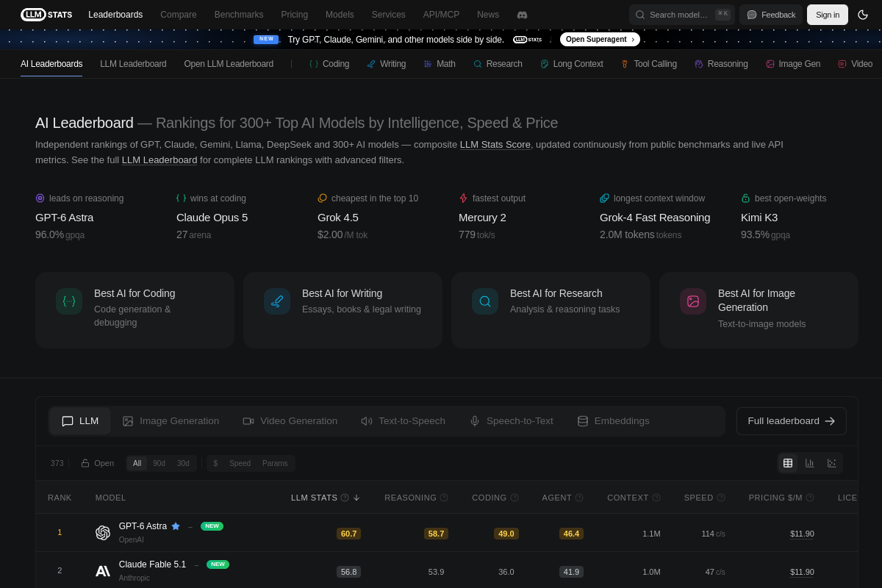Image resolution: width=882 pixels, height=588 pixels.
Task: Switch to Text-to-Speech tab
Action: coord(404,421)
